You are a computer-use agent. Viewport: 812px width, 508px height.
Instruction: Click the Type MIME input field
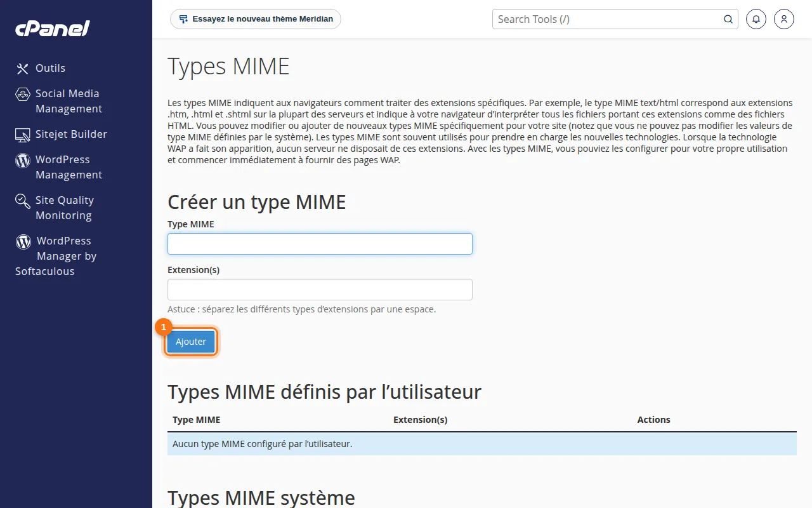320,244
